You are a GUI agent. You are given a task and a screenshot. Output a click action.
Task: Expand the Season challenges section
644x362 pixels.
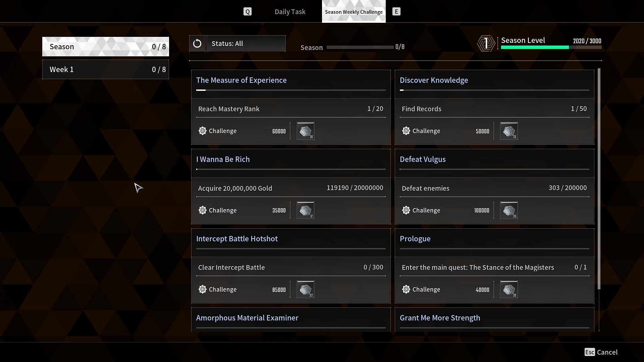point(105,46)
